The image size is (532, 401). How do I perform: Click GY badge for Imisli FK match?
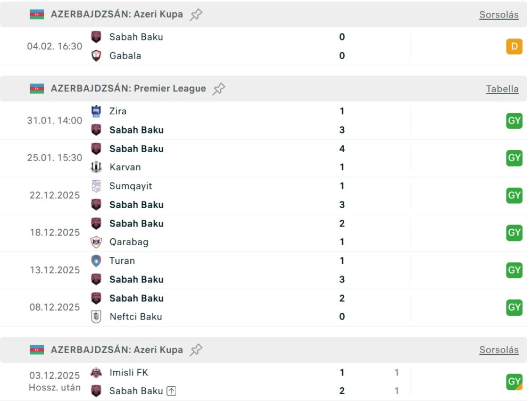[514, 381]
